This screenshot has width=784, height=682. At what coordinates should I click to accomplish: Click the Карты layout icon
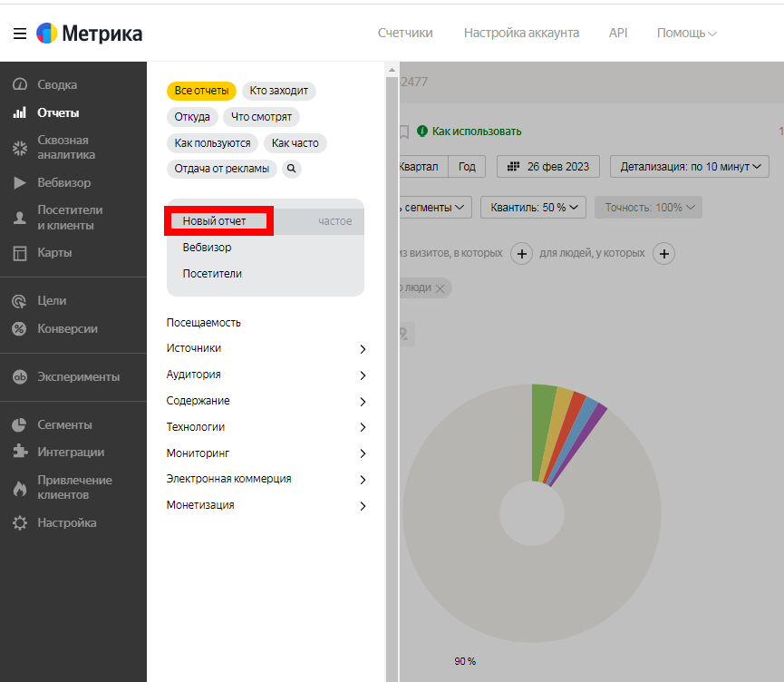(x=20, y=253)
